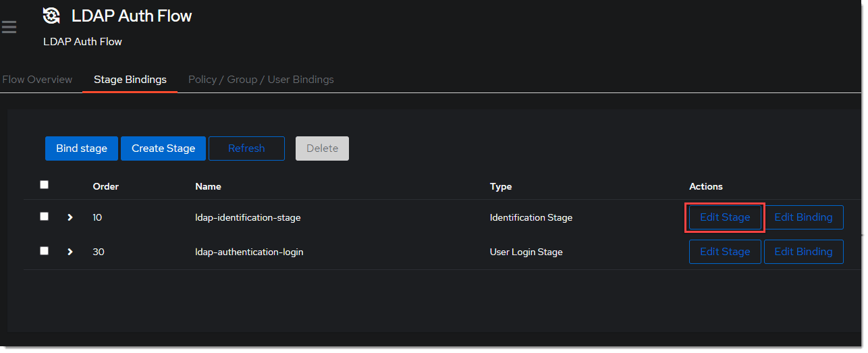
Task: Open Edit Binding for ldap-authentication-login
Action: pos(803,252)
